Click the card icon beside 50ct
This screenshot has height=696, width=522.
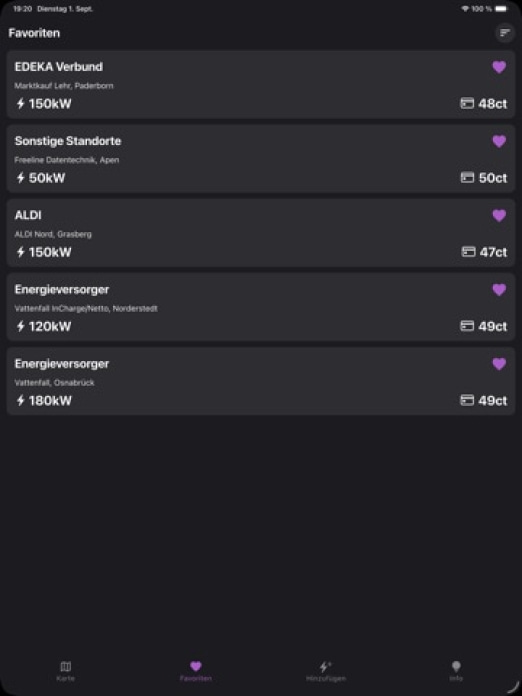467,178
